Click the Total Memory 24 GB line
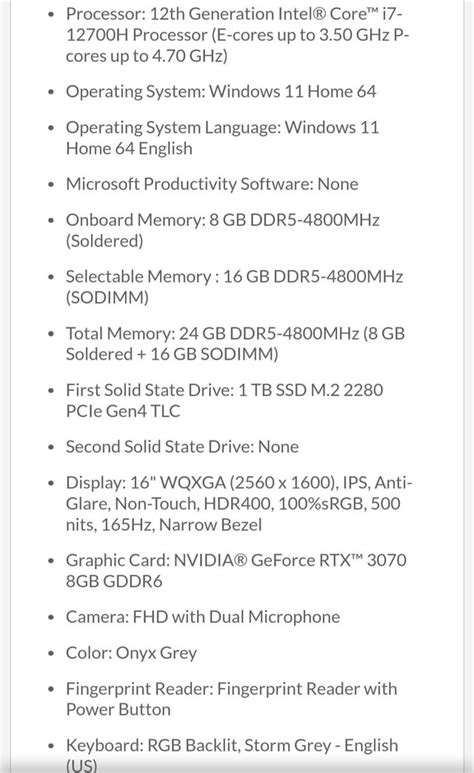Image resolution: width=474 pixels, height=773 pixels. point(235,344)
